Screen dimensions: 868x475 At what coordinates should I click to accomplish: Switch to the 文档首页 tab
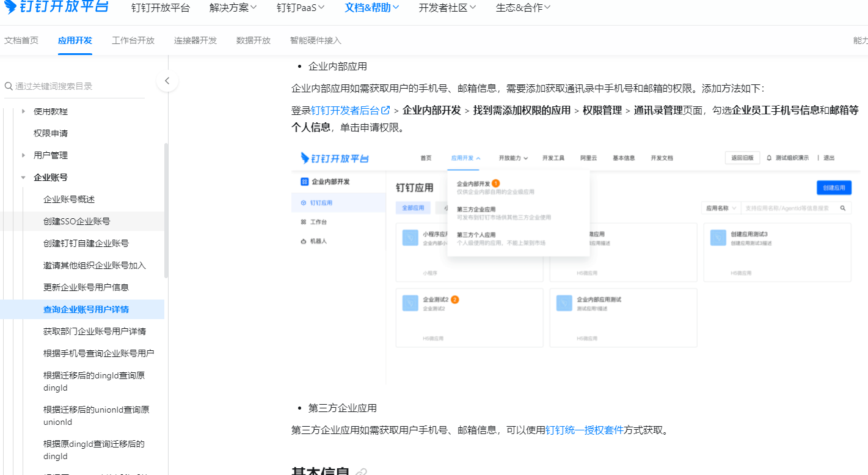click(21, 40)
